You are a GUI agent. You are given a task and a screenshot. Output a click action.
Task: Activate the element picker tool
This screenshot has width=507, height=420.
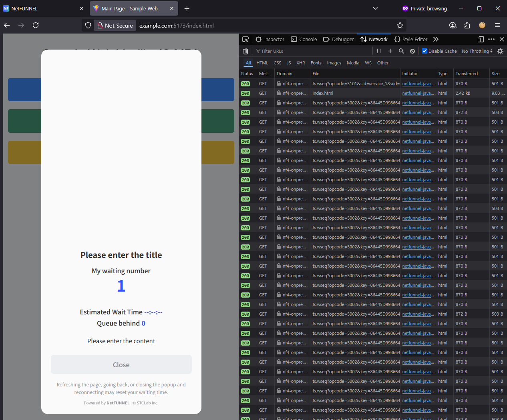(x=245, y=39)
